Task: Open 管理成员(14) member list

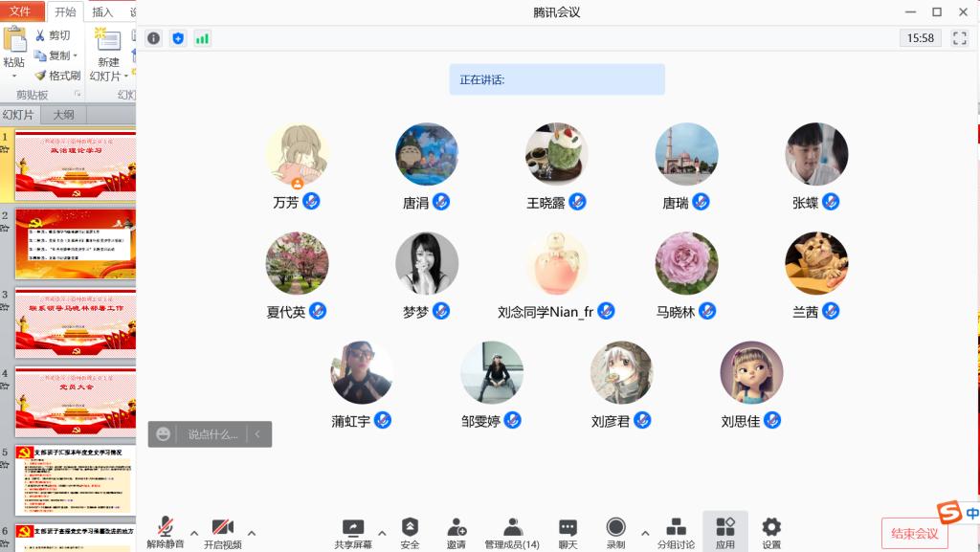Action: click(x=512, y=533)
